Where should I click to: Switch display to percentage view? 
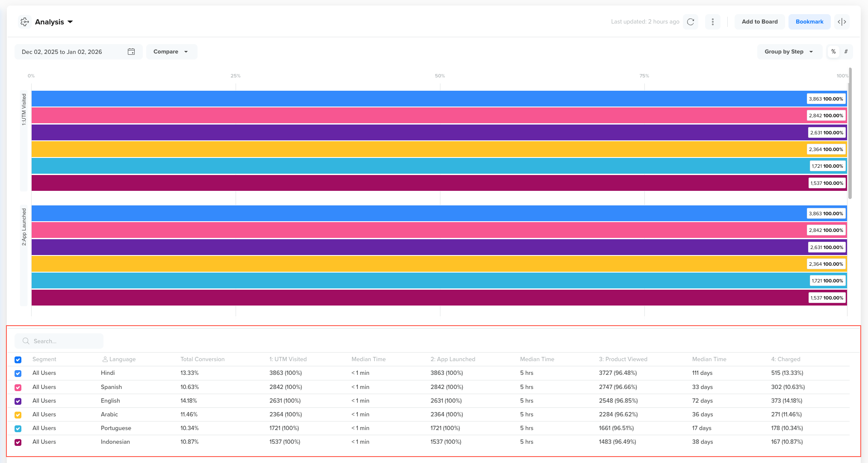coord(833,52)
